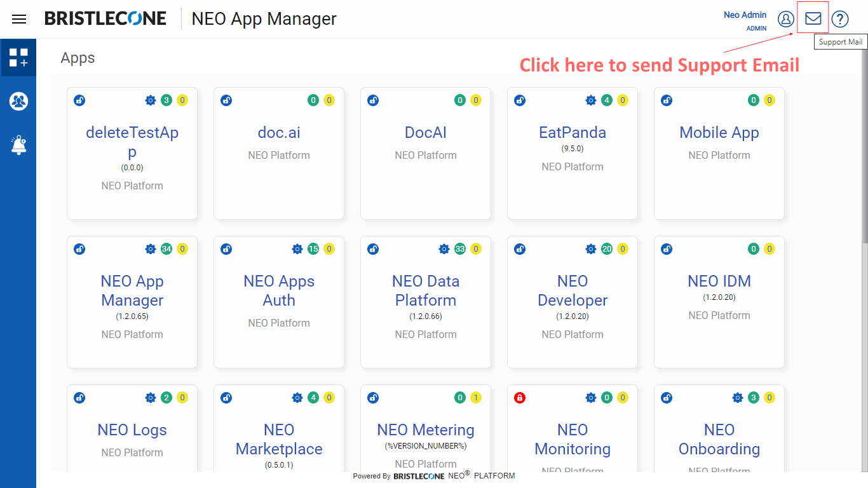Image resolution: width=868 pixels, height=488 pixels.
Task: Click the green 20 badge on NEO Developer
Action: [607, 249]
